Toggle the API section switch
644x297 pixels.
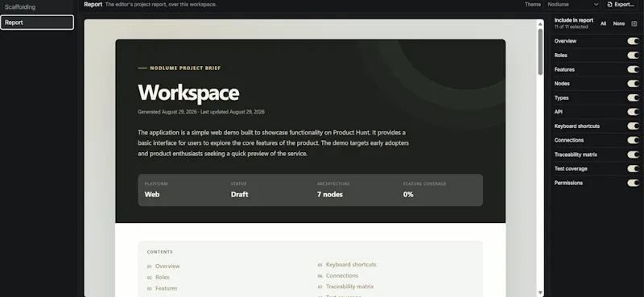(x=633, y=112)
